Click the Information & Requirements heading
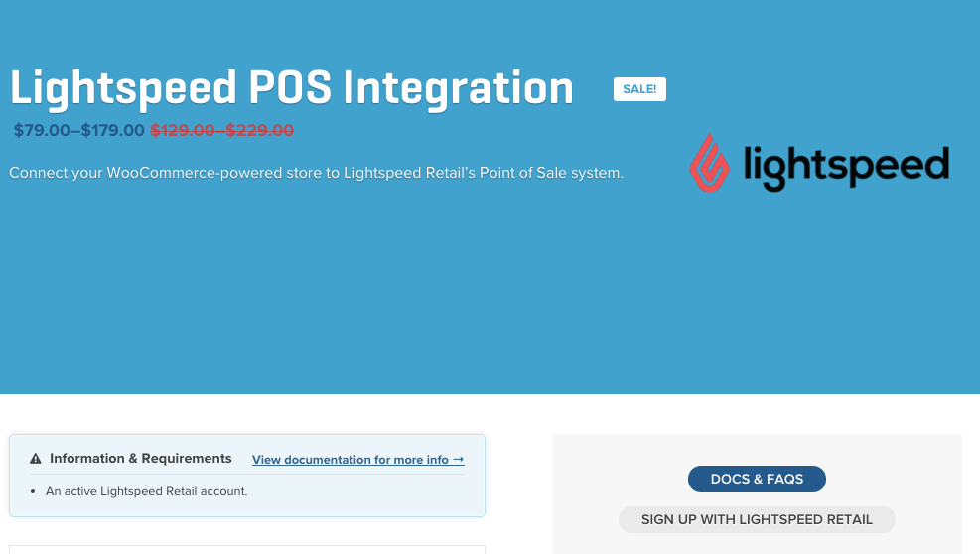 [141, 459]
